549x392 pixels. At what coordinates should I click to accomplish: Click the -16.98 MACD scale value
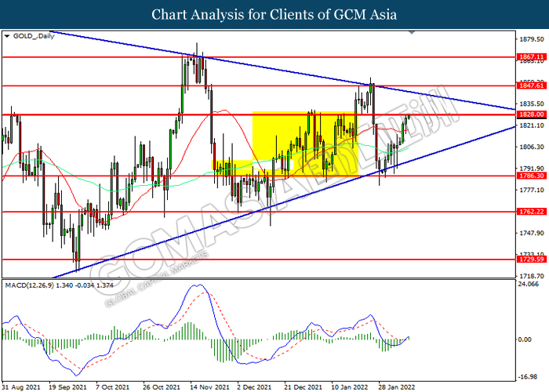[527, 377]
